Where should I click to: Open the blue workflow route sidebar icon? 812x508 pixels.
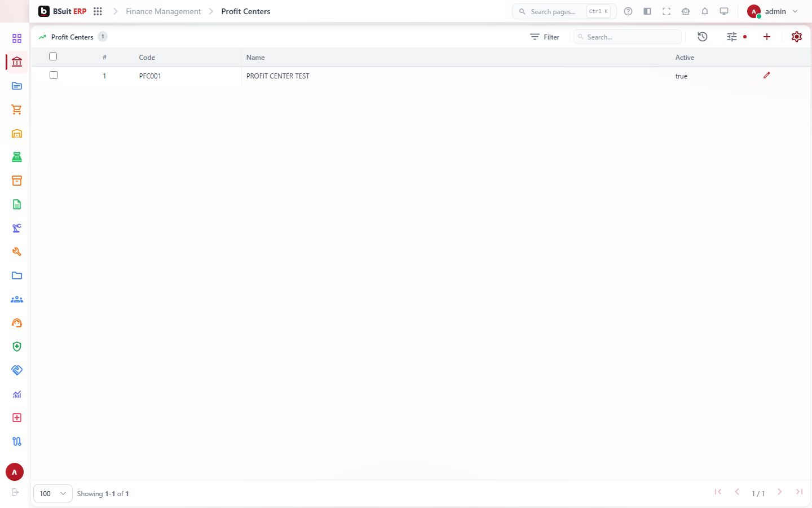click(17, 441)
